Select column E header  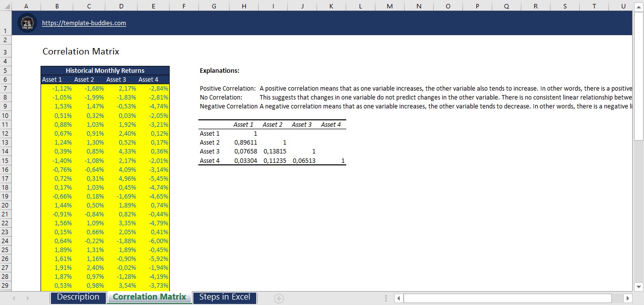click(x=153, y=6)
